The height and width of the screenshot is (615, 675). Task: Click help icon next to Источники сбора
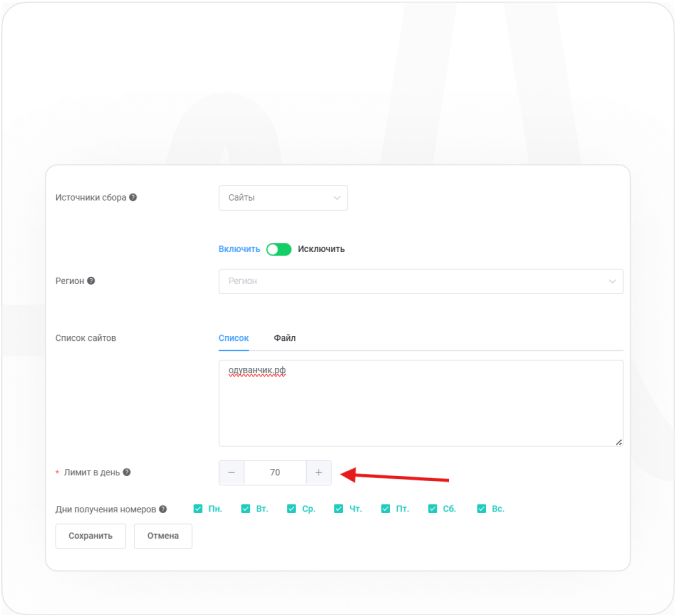pyautogui.click(x=133, y=197)
